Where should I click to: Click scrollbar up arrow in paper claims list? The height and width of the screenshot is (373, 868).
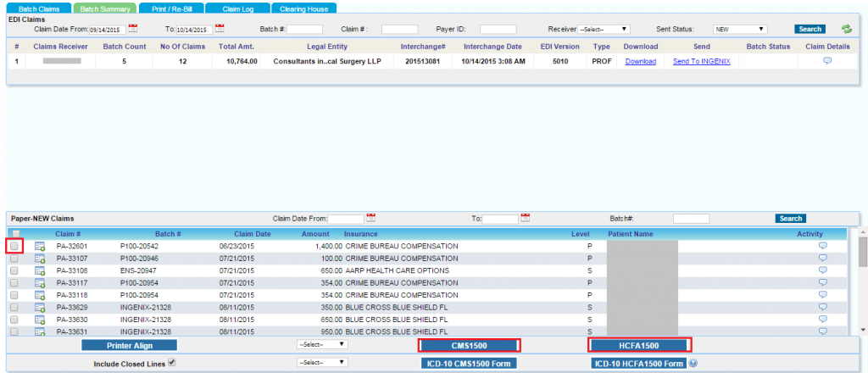coord(862,232)
